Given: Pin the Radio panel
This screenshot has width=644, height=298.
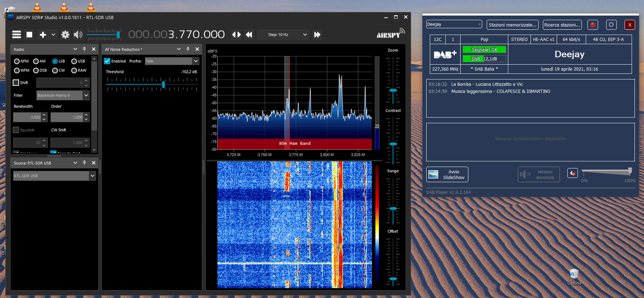Looking at the screenshot, I should (x=85, y=49).
